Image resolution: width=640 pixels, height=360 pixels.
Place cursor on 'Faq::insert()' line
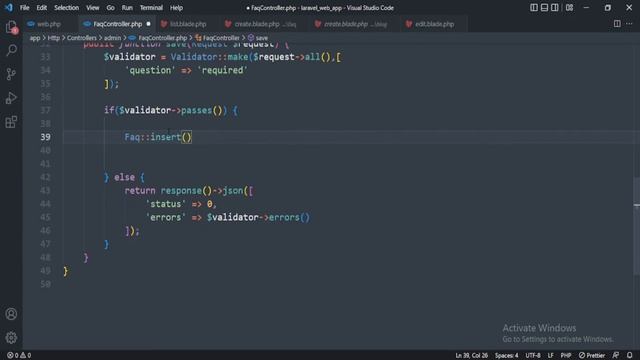pos(158,137)
